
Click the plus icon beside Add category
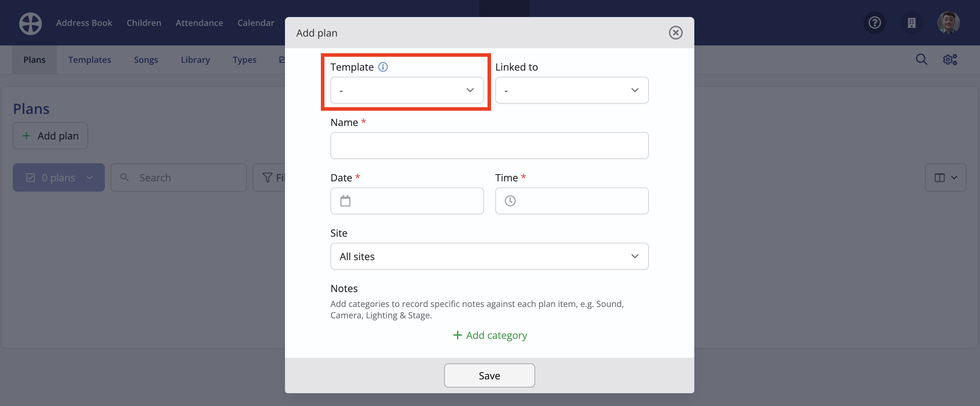click(x=457, y=335)
